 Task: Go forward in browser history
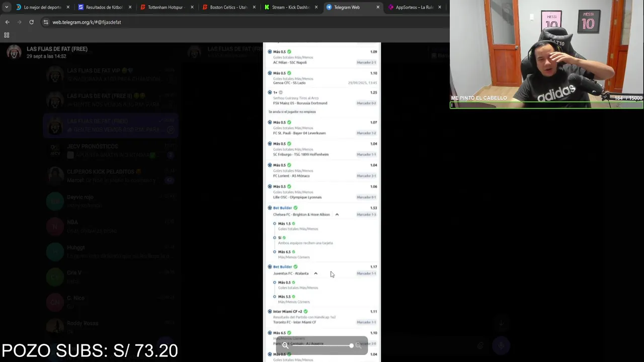(x=19, y=22)
